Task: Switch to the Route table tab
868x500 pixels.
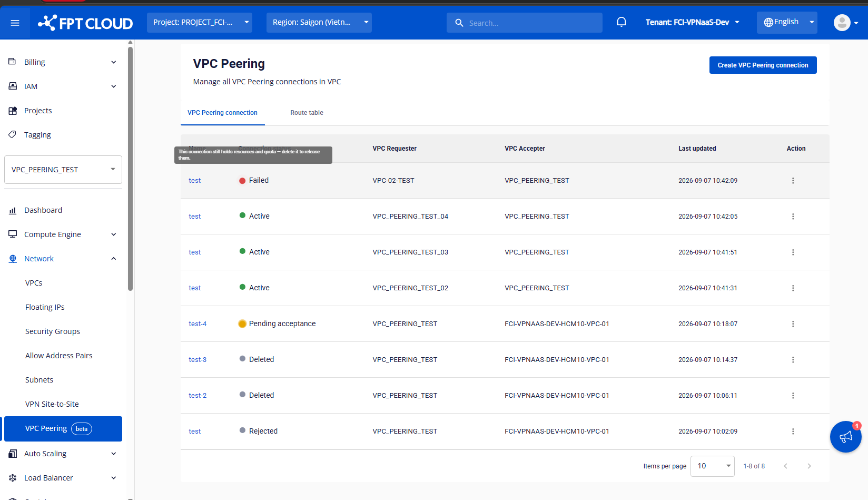Action: pos(307,113)
